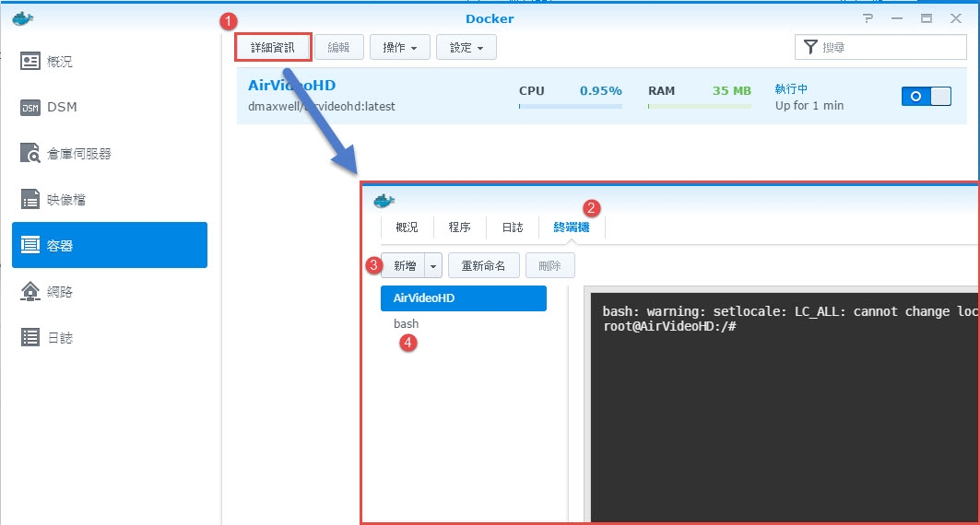Image resolution: width=980 pixels, height=525 pixels.
Task: Click the 倉庫伺服器 registry icon
Action: tap(30, 153)
